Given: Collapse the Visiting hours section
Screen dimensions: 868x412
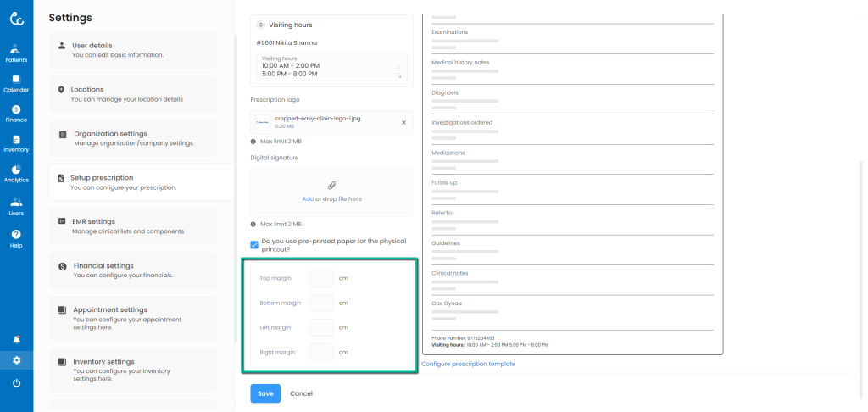Looking at the screenshot, I should coord(260,25).
